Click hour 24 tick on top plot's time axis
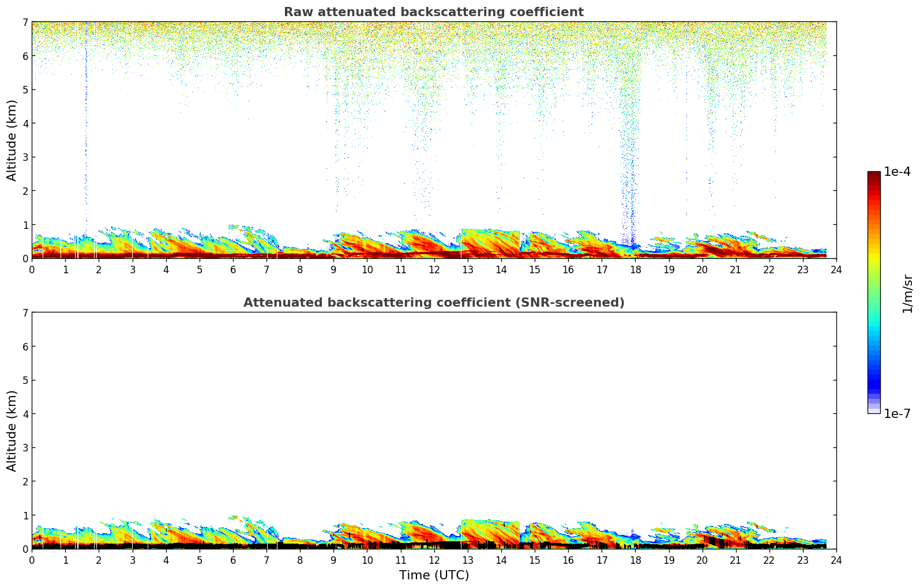This screenshot has height=588, width=920. [x=836, y=269]
